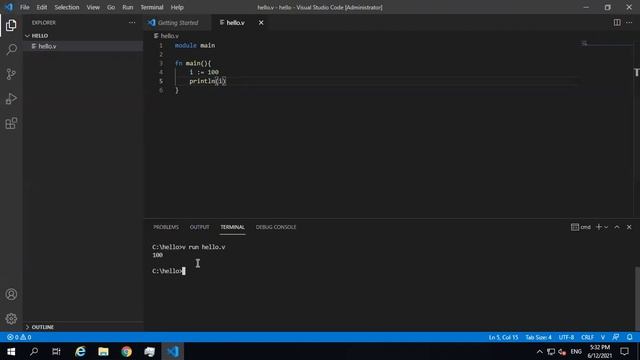Screen dimensions: 640x360
Task: Expand the OUTLINE section
Action: point(83,327)
